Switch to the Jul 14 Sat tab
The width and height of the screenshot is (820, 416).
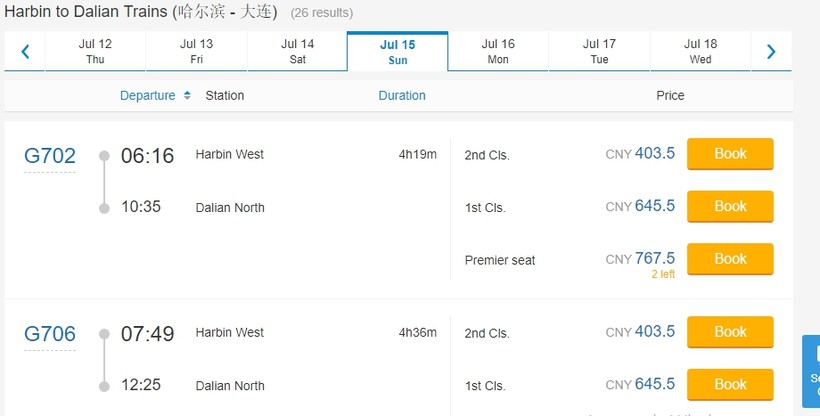[x=298, y=52]
